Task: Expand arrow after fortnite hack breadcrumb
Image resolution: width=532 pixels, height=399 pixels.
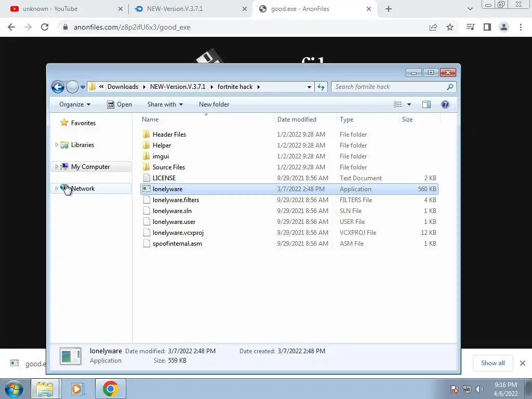Action: coord(259,87)
